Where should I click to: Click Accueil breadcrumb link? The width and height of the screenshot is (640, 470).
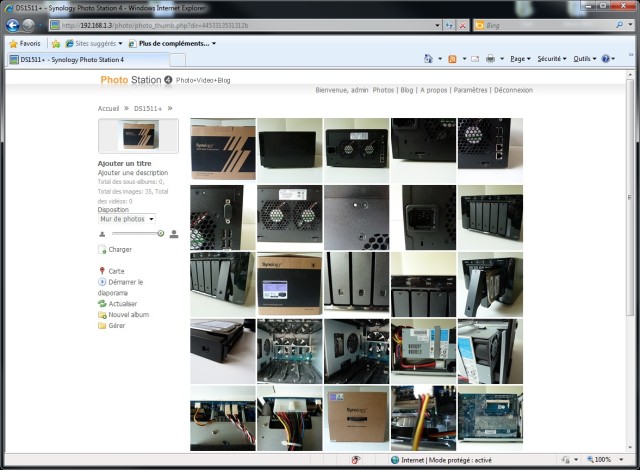[108, 109]
